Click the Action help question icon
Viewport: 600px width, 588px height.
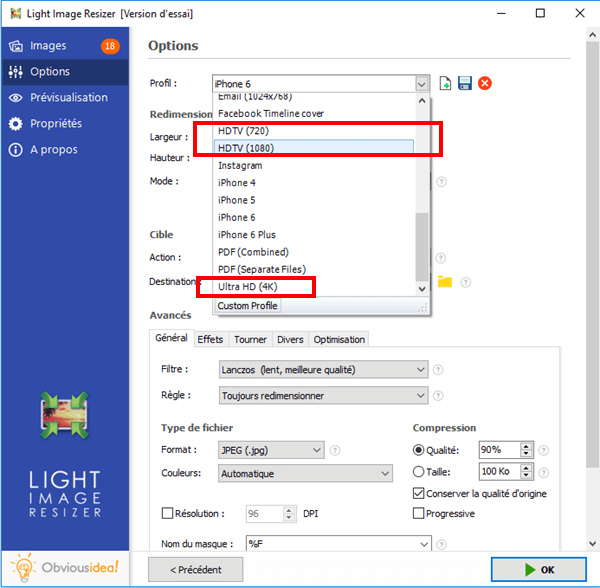click(x=440, y=258)
